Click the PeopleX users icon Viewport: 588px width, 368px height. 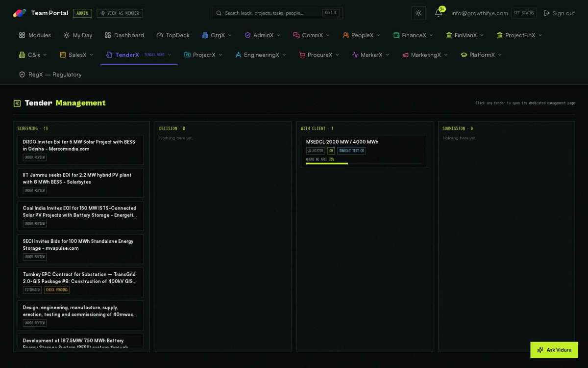tap(346, 35)
